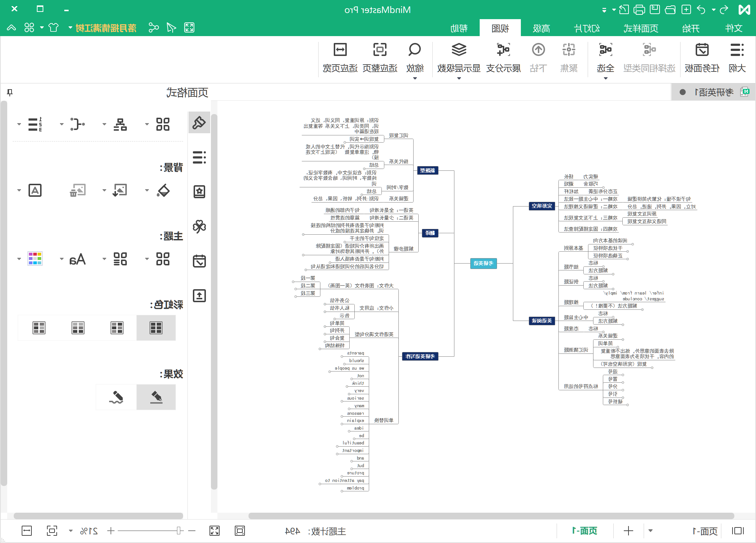The height and width of the screenshot is (543, 756).
Task: Expand the 显示层级数 dropdown
Action: pyautogui.click(x=459, y=78)
